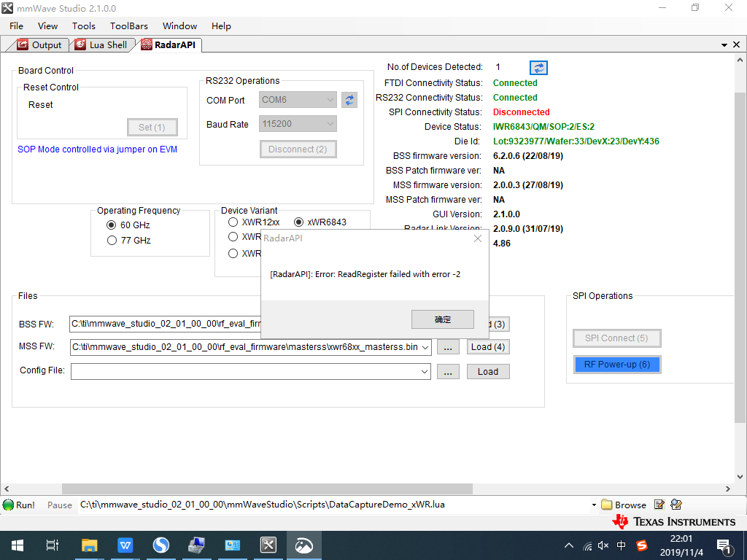Open WPS Writer from taskbar
The image size is (747, 560).
tap(125, 545)
